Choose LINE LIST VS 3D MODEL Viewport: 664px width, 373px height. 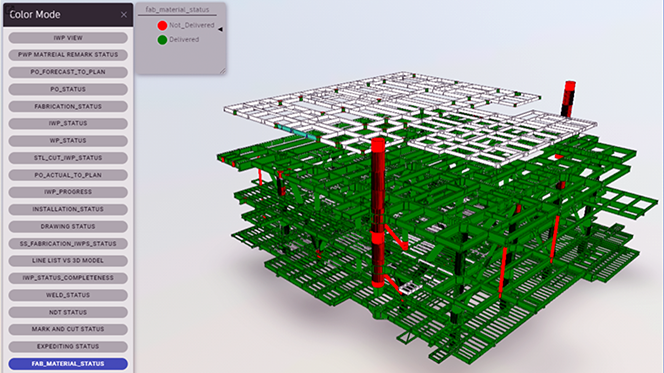point(68,260)
